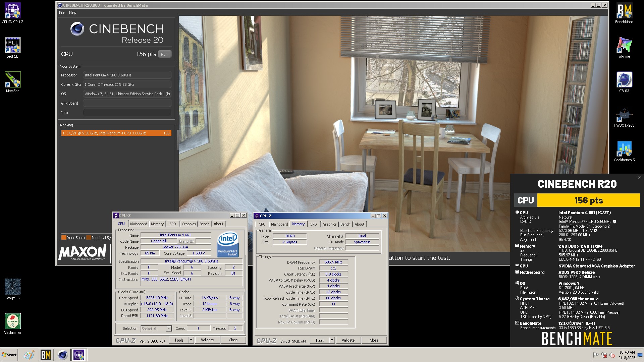
Task: Click Tools button in left CPU-Z window
Action: [x=179, y=340]
